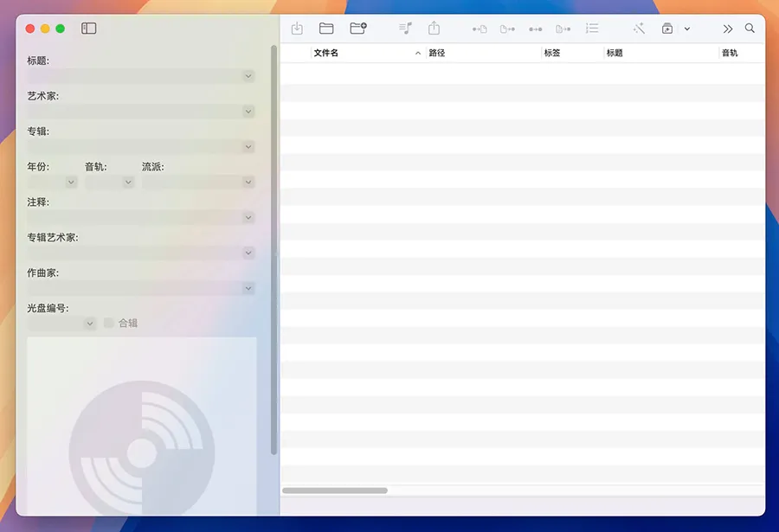
Task: Open the search magnifier icon
Action: click(x=750, y=29)
